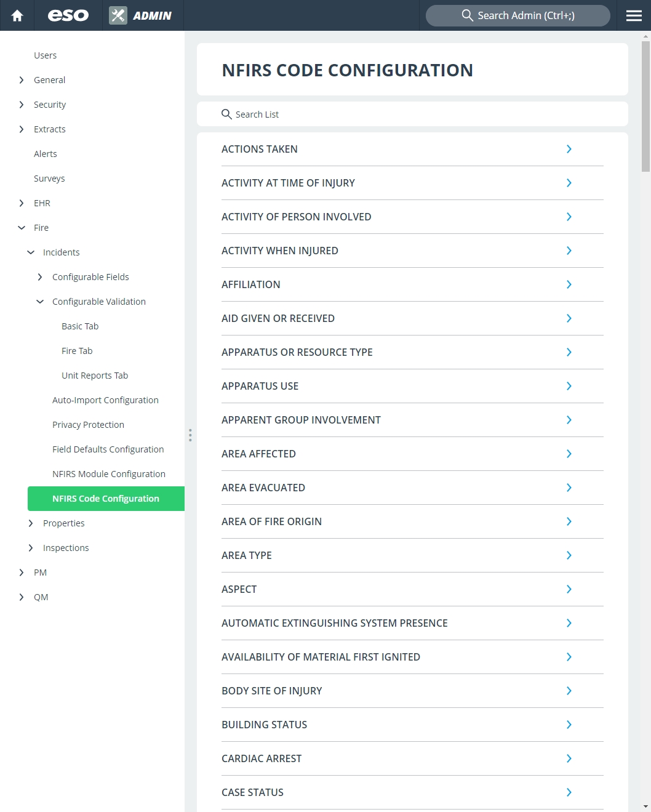Expand the Properties tree node
Viewport: 651px width, 812px height.
click(x=31, y=523)
